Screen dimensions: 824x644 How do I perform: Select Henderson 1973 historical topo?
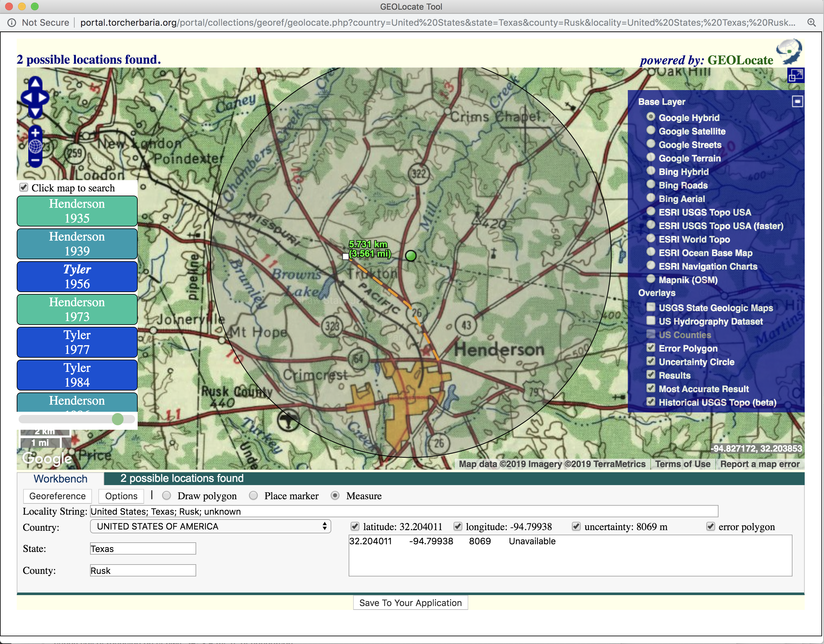(77, 309)
